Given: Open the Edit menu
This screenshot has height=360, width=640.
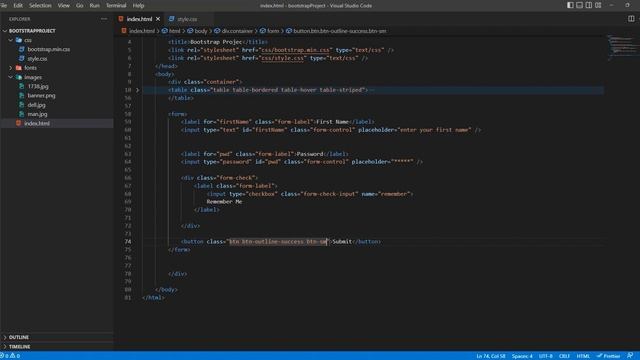Looking at the screenshot, I should [18, 6].
